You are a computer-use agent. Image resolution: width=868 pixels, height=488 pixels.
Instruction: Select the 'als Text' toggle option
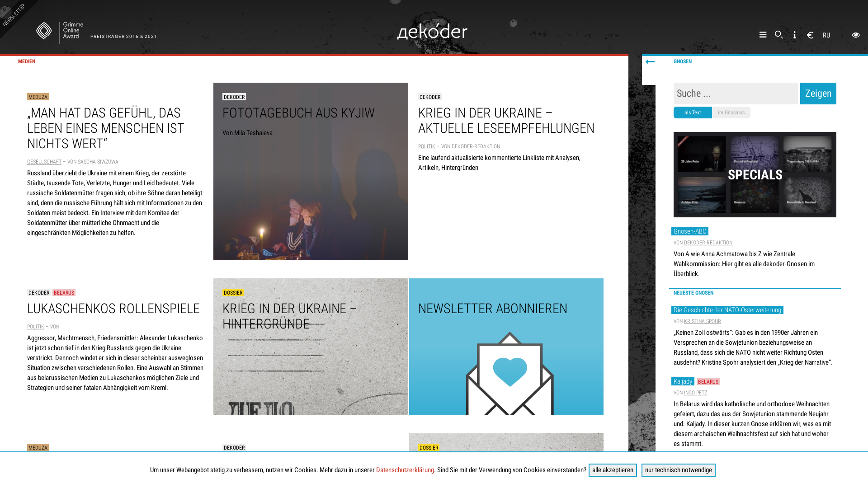point(693,113)
